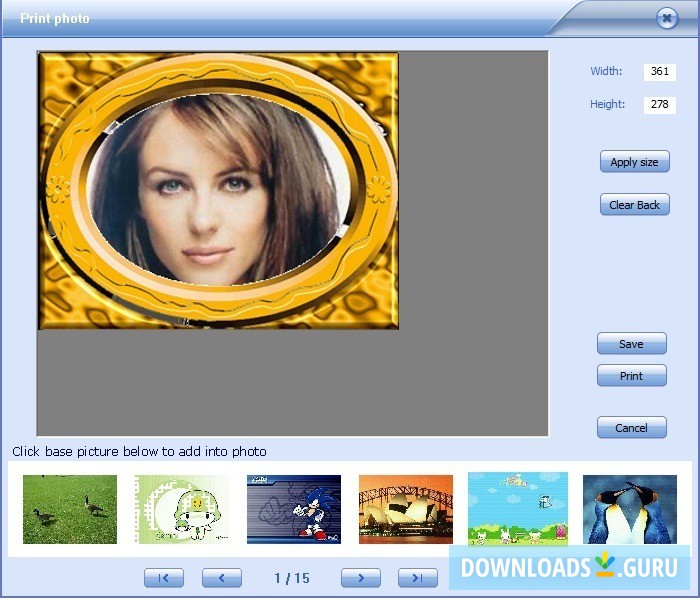Viewport: 700px width, 600px height.
Task: Go to next page of base pictures
Action: pos(361,578)
